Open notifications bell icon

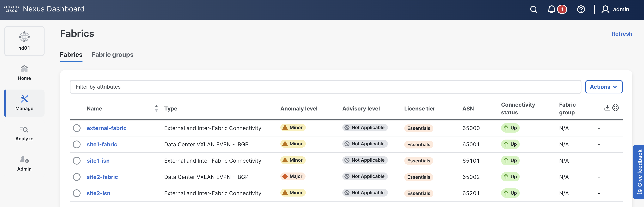tap(551, 9)
